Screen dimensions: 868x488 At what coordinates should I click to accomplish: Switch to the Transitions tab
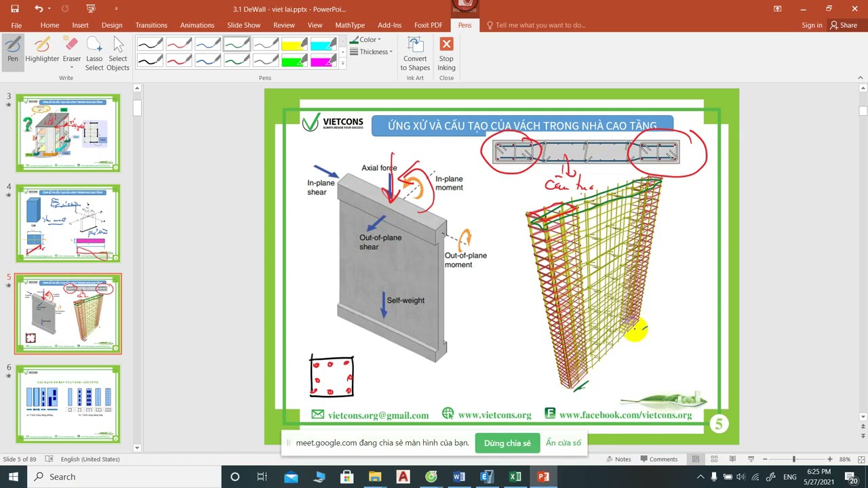pyautogui.click(x=151, y=25)
